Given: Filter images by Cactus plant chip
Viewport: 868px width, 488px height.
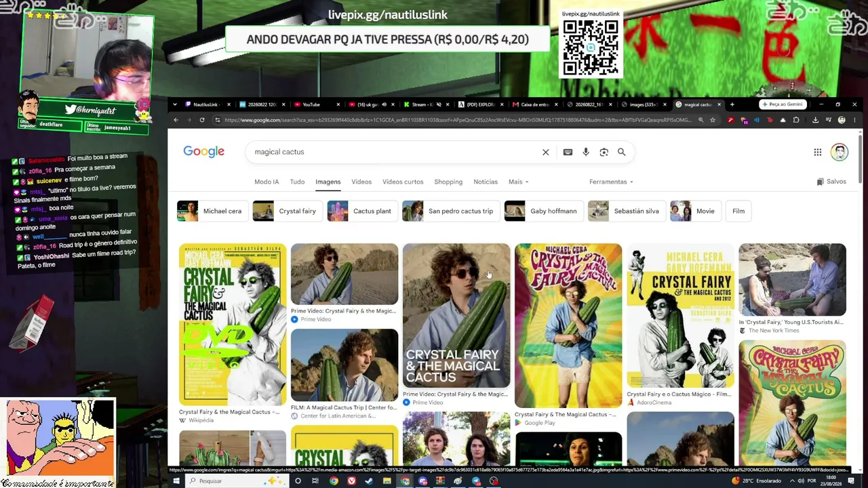Looking at the screenshot, I should tap(363, 211).
